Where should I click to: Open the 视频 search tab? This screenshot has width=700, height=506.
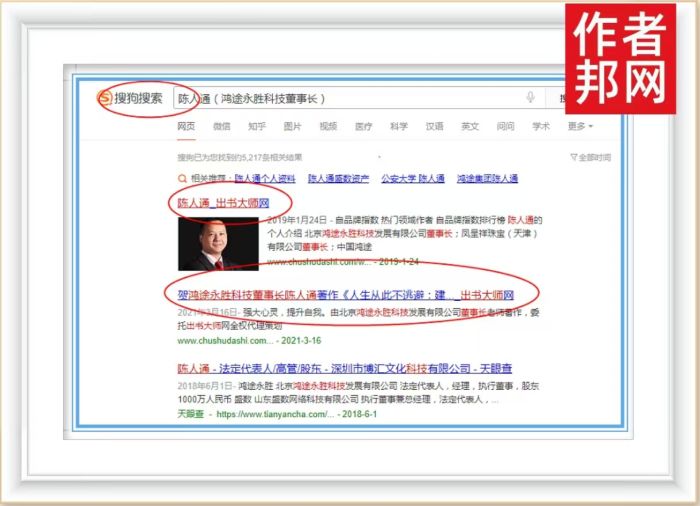tap(328, 127)
